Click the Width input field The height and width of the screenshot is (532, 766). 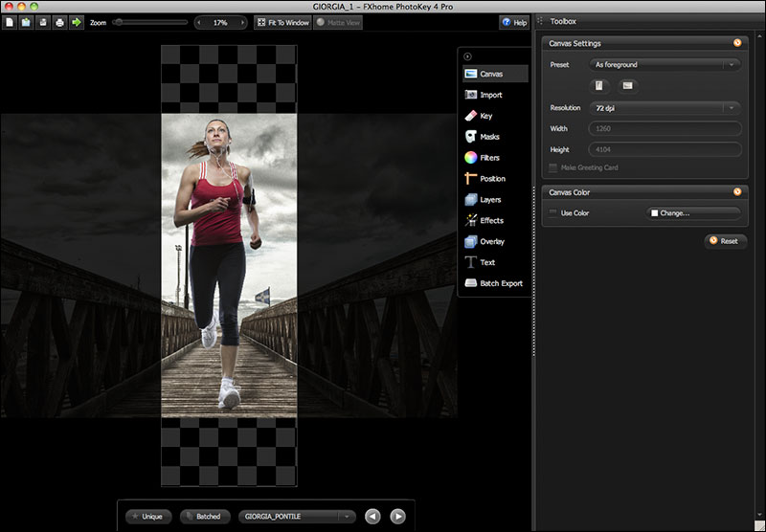click(x=665, y=129)
